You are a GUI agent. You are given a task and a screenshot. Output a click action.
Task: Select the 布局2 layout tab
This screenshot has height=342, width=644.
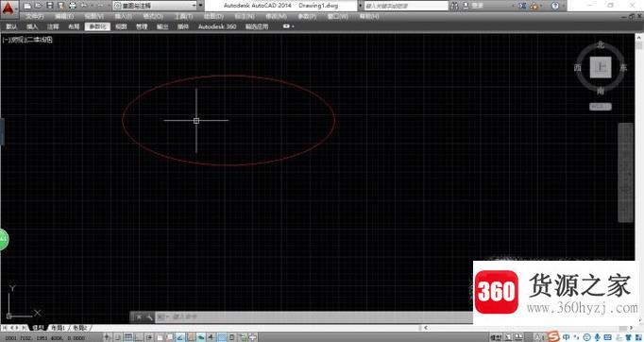(80, 328)
